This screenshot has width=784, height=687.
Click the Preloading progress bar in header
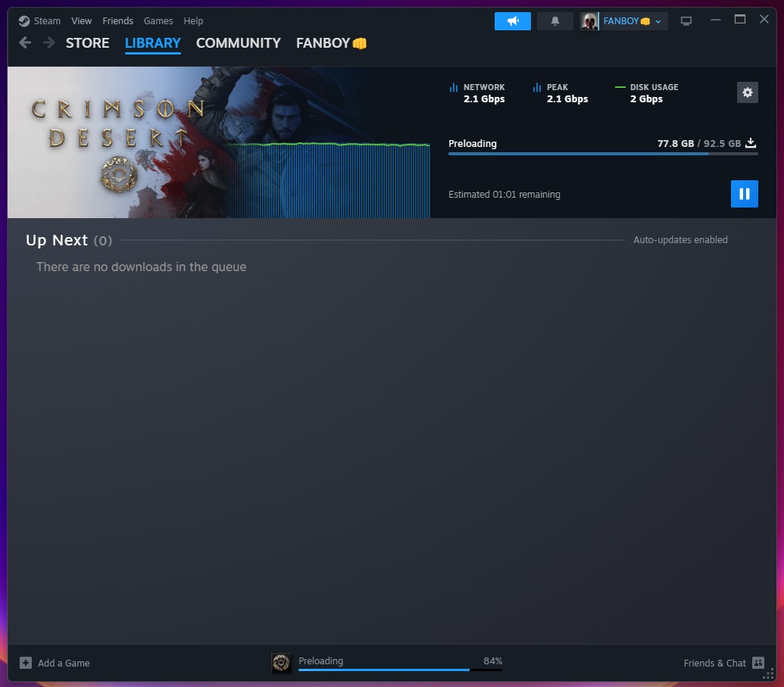(603, 154)
